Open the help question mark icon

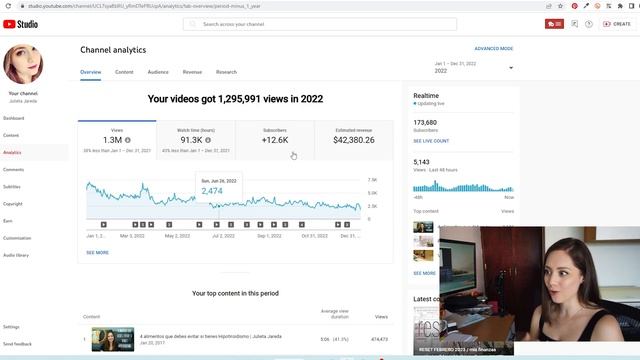click(x=589, y=24)
